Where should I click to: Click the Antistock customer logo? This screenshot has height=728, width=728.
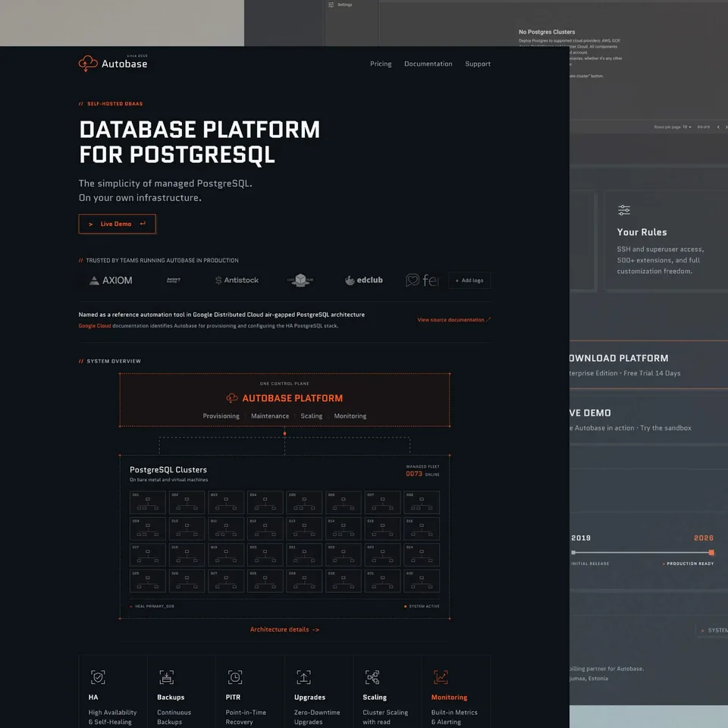tap(237, 280)
